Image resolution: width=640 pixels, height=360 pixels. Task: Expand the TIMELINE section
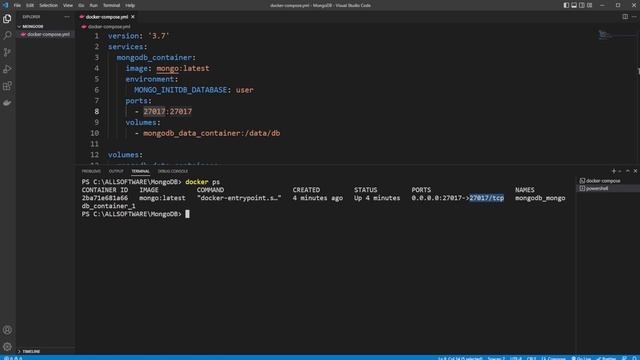pyautogui.click(x=45, y=351)
